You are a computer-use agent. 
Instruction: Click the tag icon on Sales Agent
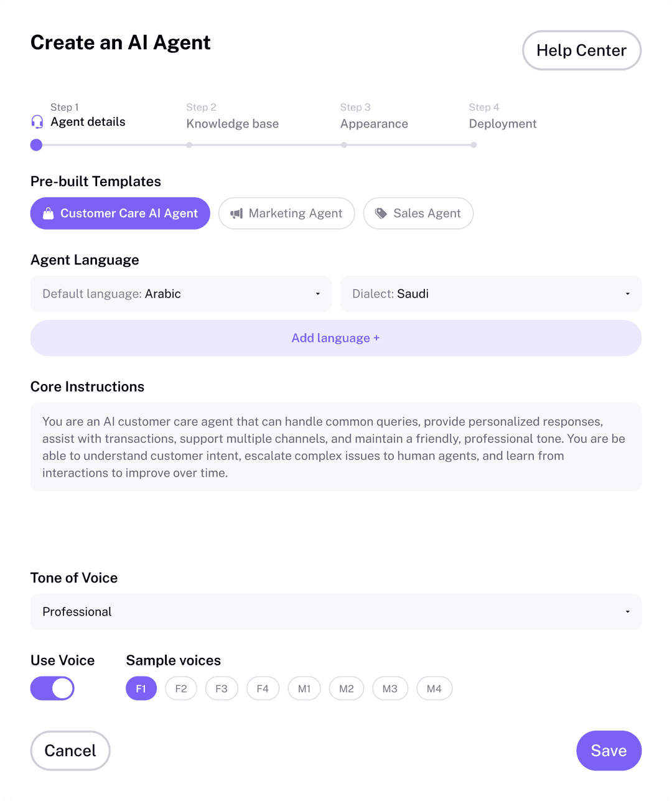(380, 213)
